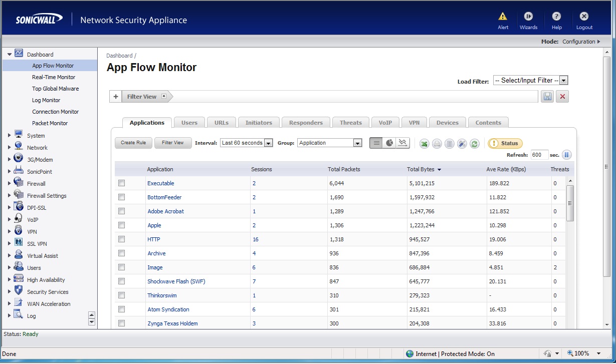Sort by Total Bytes column header

424,169
